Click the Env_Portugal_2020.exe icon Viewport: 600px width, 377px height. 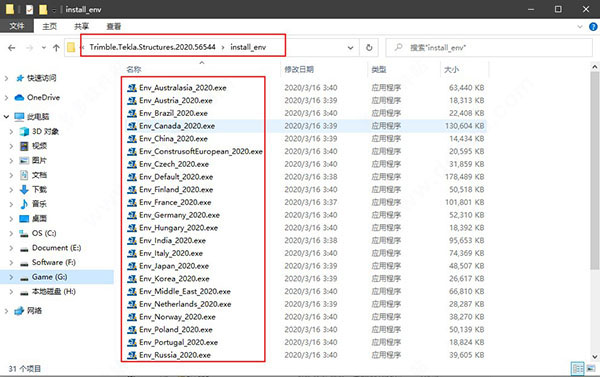132,342
